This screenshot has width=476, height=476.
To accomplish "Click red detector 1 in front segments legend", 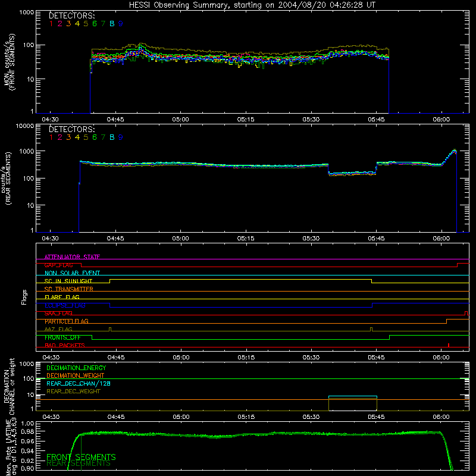I will pyautogui.click(x=51, y=24).
